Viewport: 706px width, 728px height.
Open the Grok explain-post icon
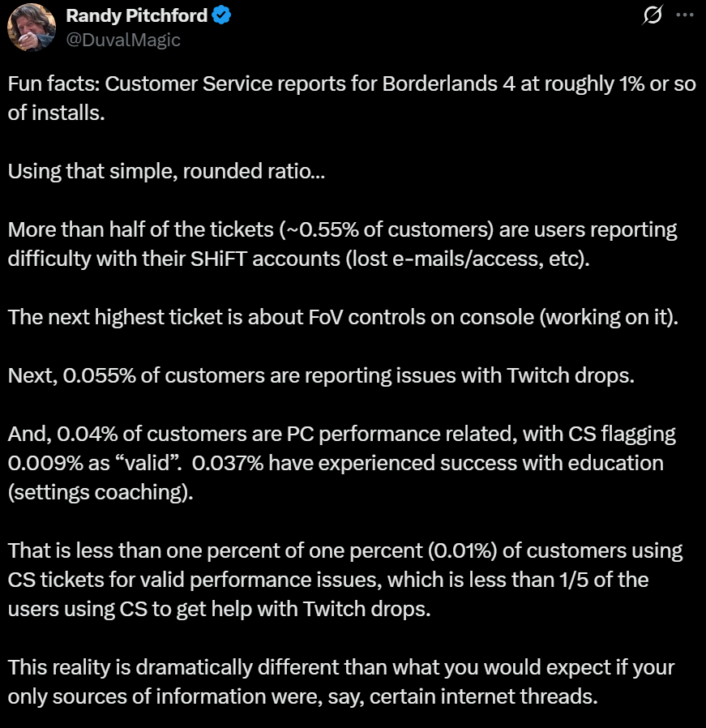pos(653,15)
